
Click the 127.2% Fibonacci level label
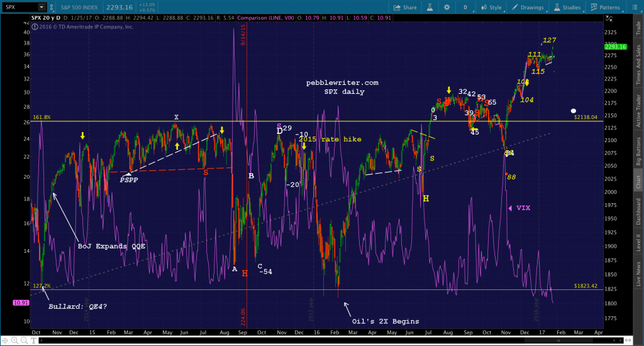[42, 286]
